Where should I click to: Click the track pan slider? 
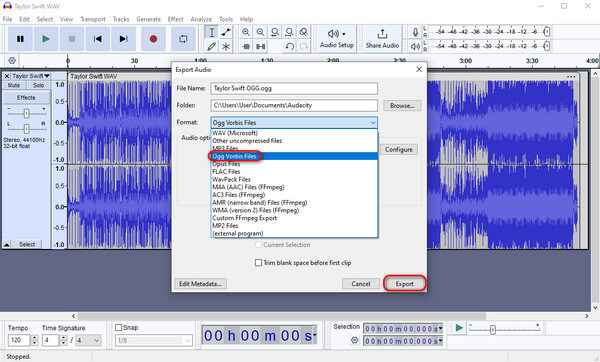click(x=26, y=128)
